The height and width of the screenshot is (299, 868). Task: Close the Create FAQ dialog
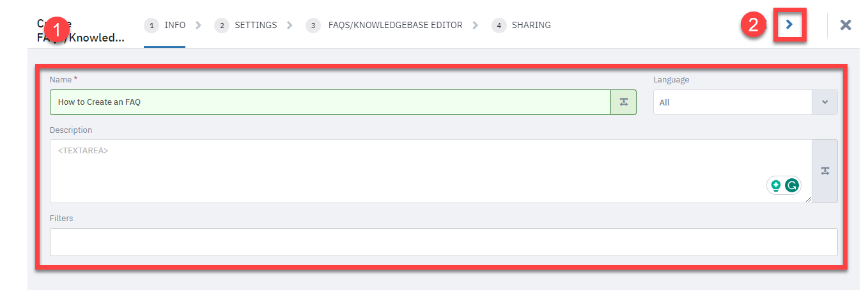[846, 25]
